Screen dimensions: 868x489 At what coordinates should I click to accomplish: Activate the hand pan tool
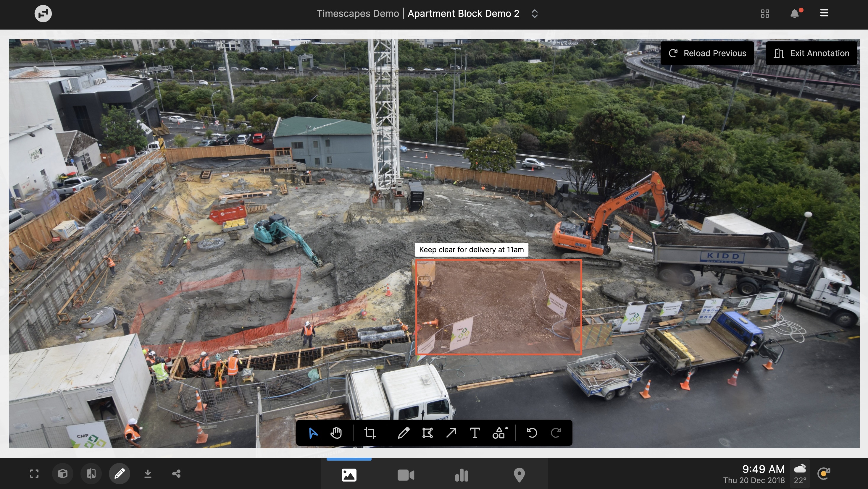click(336, 433)
